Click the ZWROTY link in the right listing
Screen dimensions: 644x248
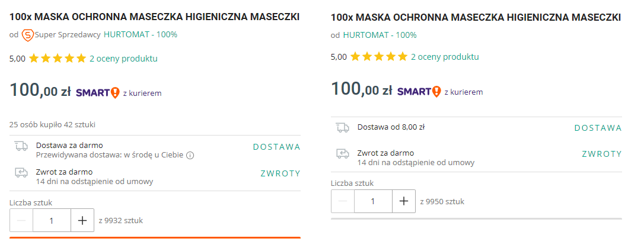coord(602,154)
